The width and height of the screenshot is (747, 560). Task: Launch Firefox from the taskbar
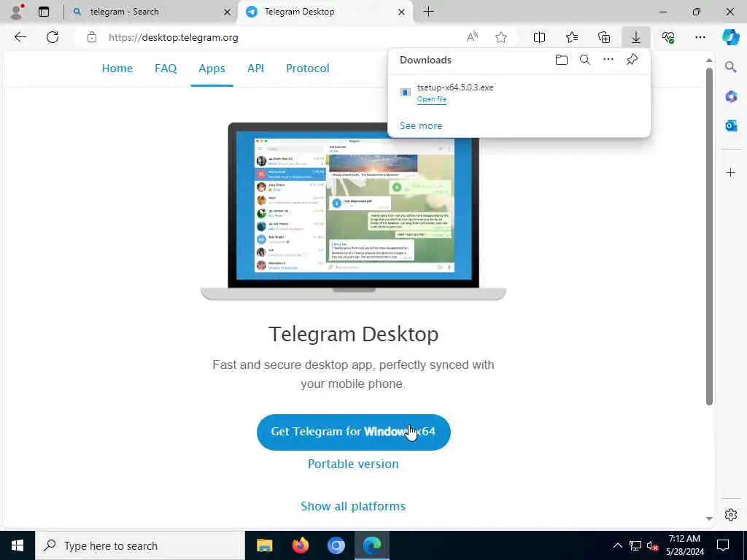[x=300, y=545]
